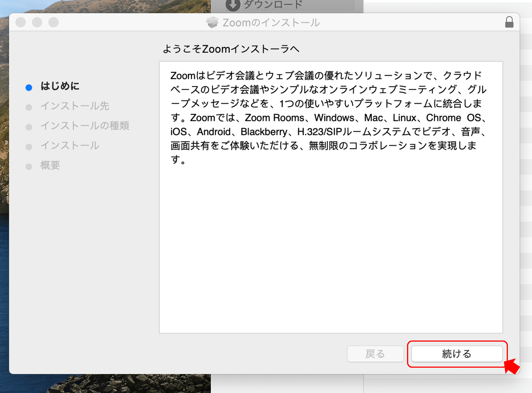Click the installer window minimize button
This screenshot has height=393, width=532.
pyautogui.click(x=37, y=23)
